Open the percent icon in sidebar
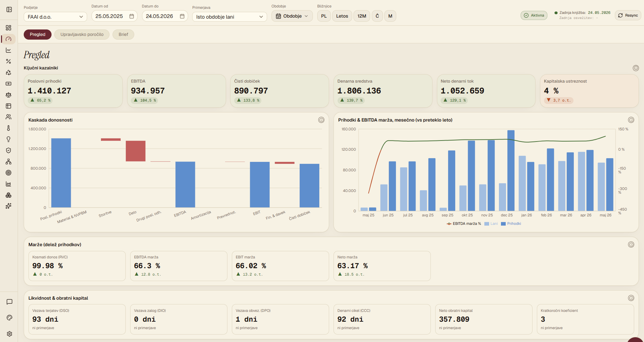Viewport: 644px width, 342px height. (x=8, y=61)
